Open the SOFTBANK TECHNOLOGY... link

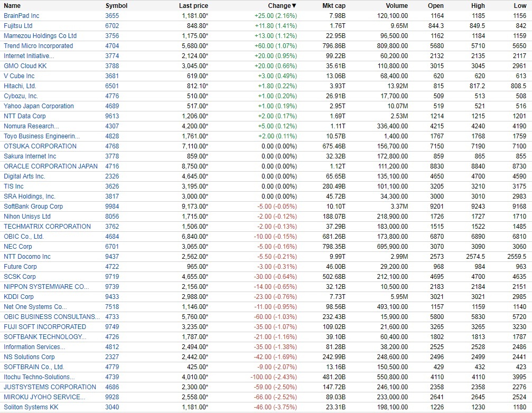tap(45, 337)
